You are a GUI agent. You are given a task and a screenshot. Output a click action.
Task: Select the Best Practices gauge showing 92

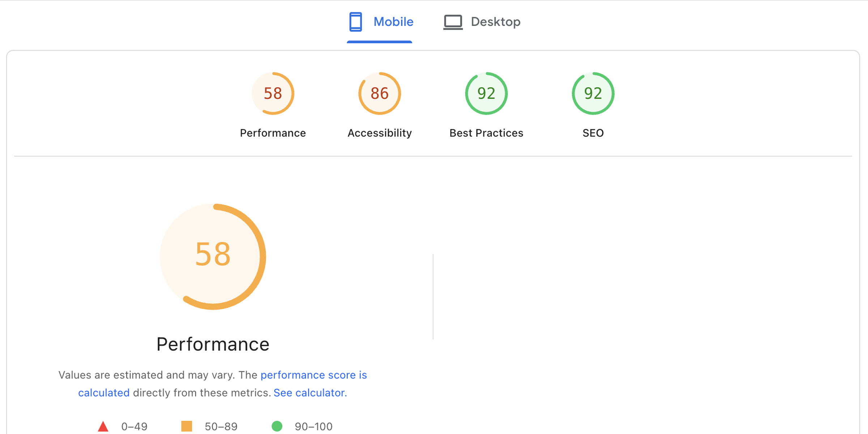coord(486,93)
